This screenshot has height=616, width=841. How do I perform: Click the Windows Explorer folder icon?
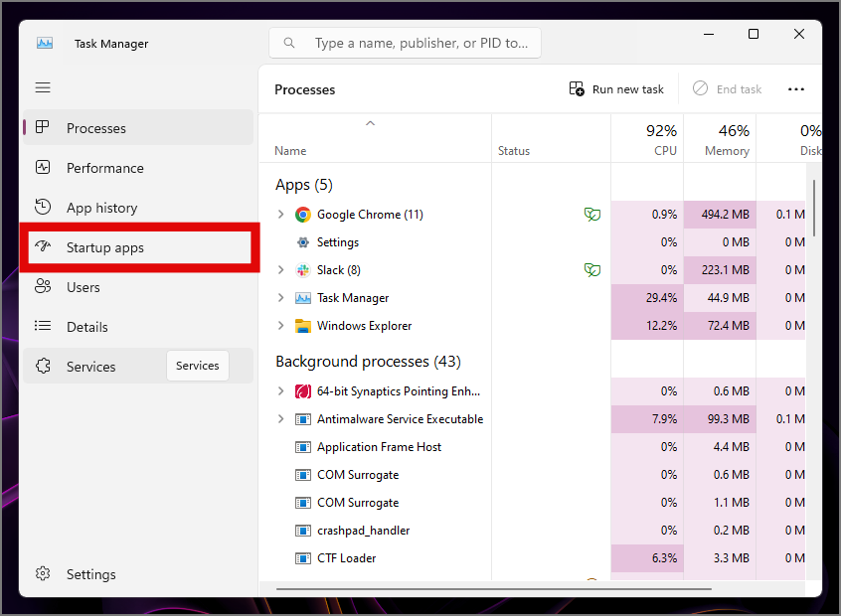tap(303, 326)
